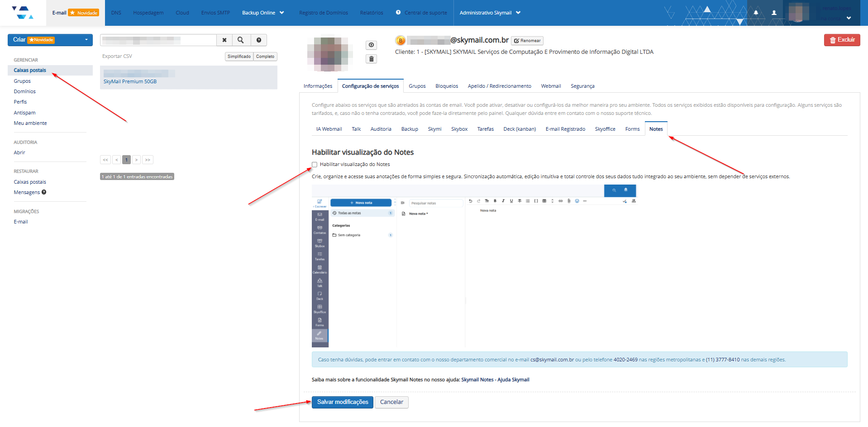Switch to the Segurança tab
The width and height of the screenshot is (868, 427).
tap(582, 86)
